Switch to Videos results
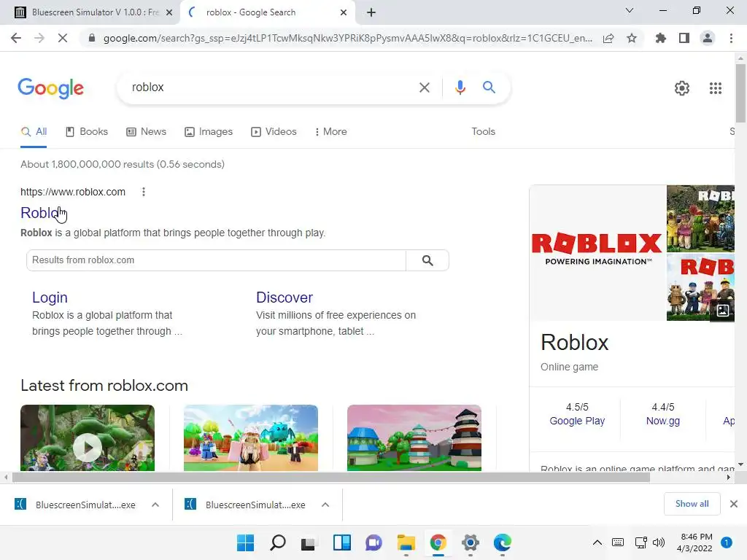 coord(274,131)
